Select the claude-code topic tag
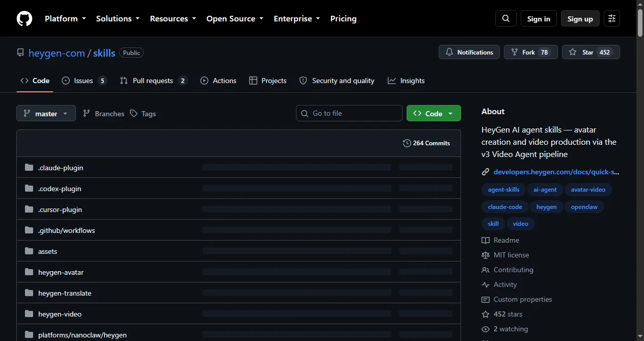The image size is (644, 341). coord(505,207)
